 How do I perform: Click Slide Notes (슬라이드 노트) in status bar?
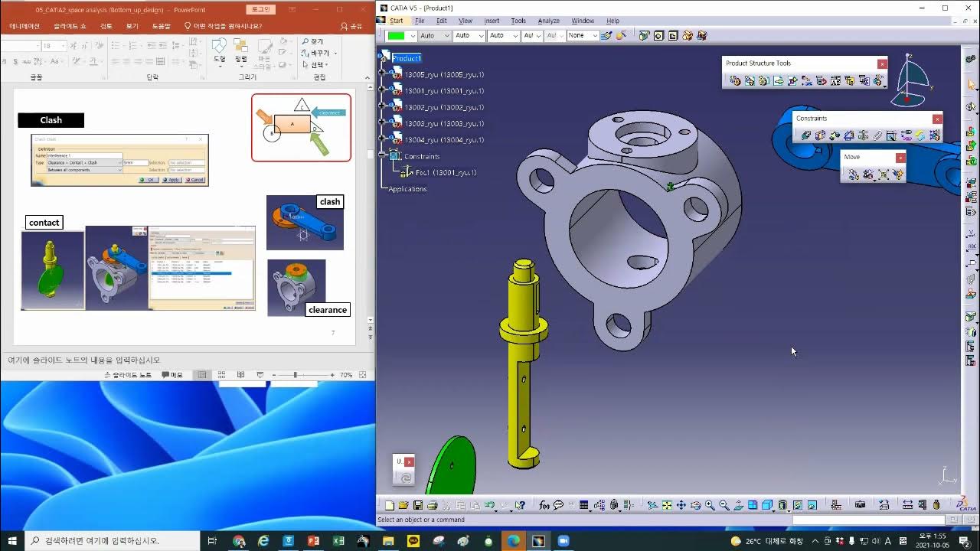(x=127, y=375)
